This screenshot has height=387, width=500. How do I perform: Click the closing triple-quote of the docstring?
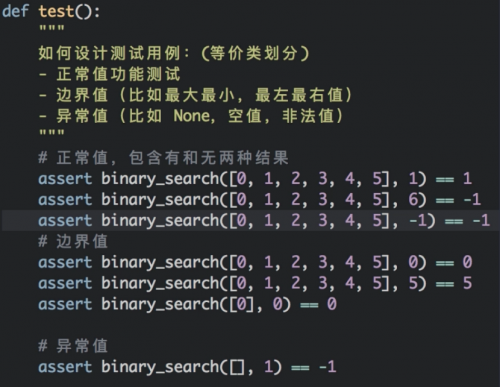pyautogui.click(x=51, y=133)
